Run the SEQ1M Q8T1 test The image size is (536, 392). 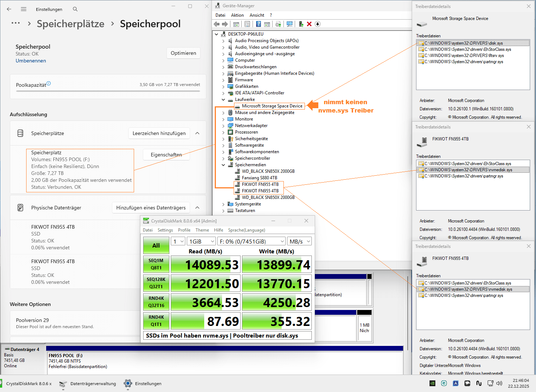156,264
